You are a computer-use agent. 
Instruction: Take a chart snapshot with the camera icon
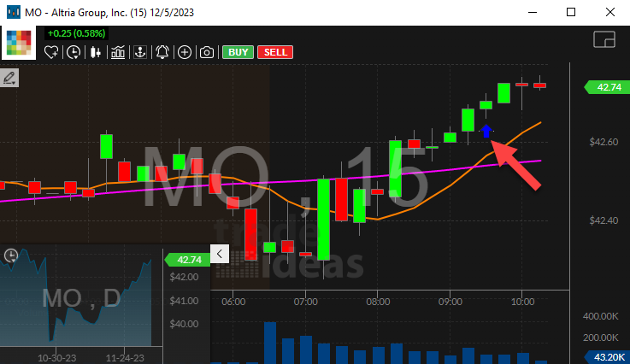(x=207, y=52)
